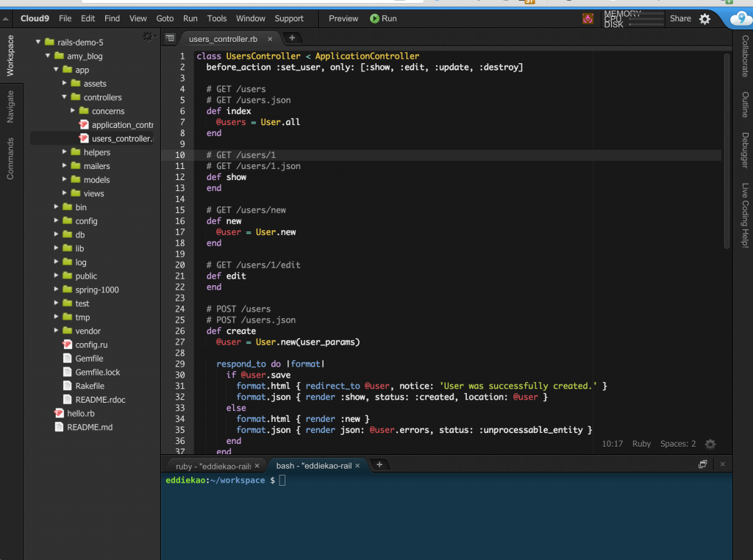Open the Ruby language mode selector
Screen dimensions: 753x560
pos(641,444)
